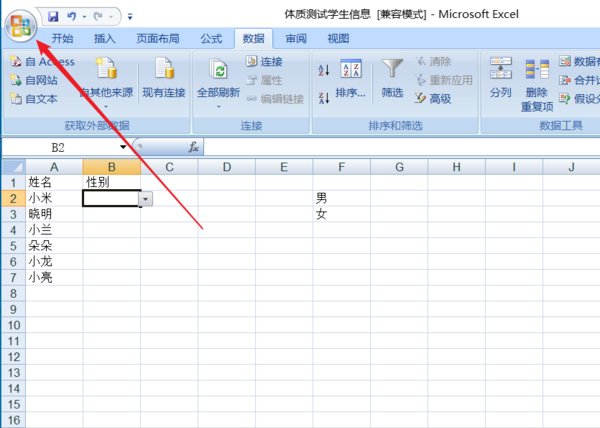The width and height of the screenshot is (600, 428).
Task: Click the fx insert function button
Action: [194, 147]
